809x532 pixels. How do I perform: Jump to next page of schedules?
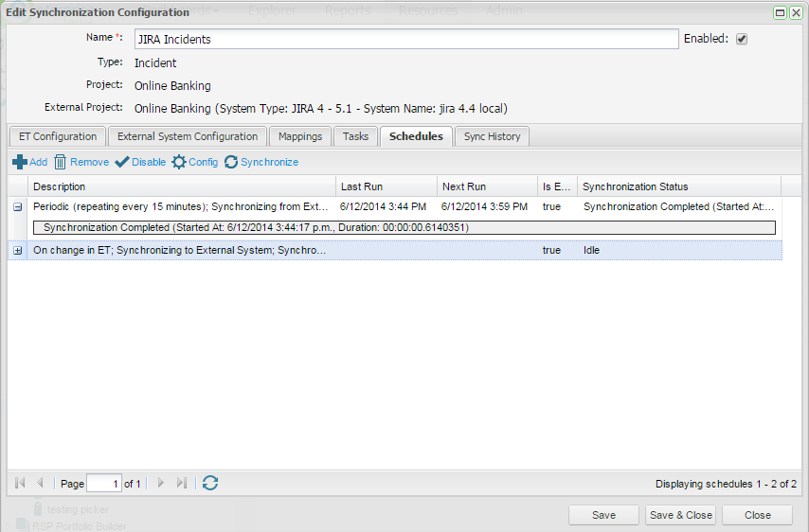pyautogui.click(x=160, y=483)
